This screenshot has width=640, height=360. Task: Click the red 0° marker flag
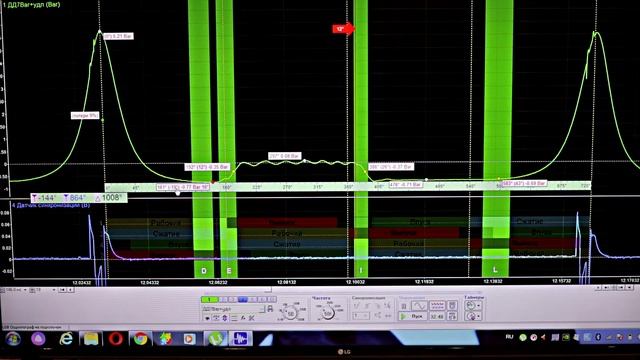point(343,29)
